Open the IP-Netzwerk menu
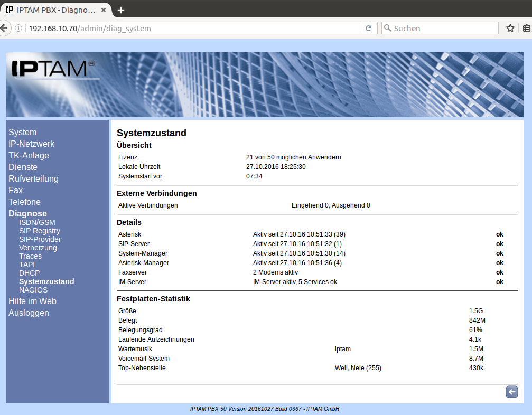Viewport: 532px width, 415px height. point(31,144)
